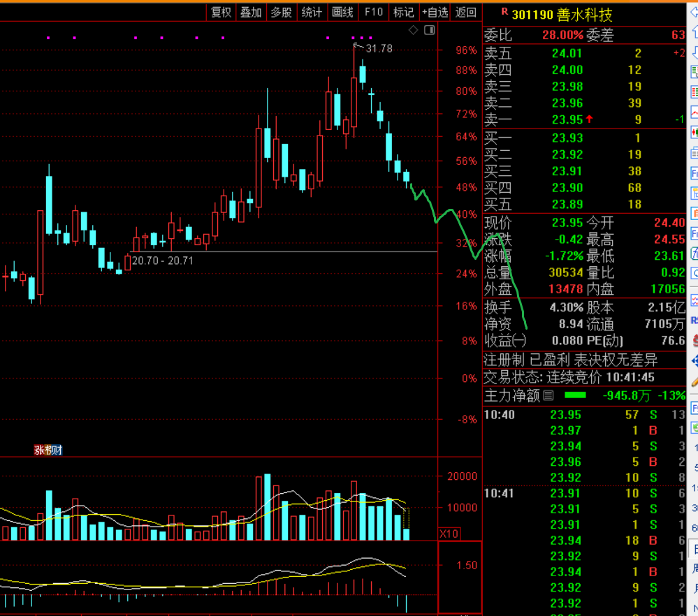The width and height of the screenshot is (698, 616).
Task: Click the -945.8万 net flow value
Action: 626,395
